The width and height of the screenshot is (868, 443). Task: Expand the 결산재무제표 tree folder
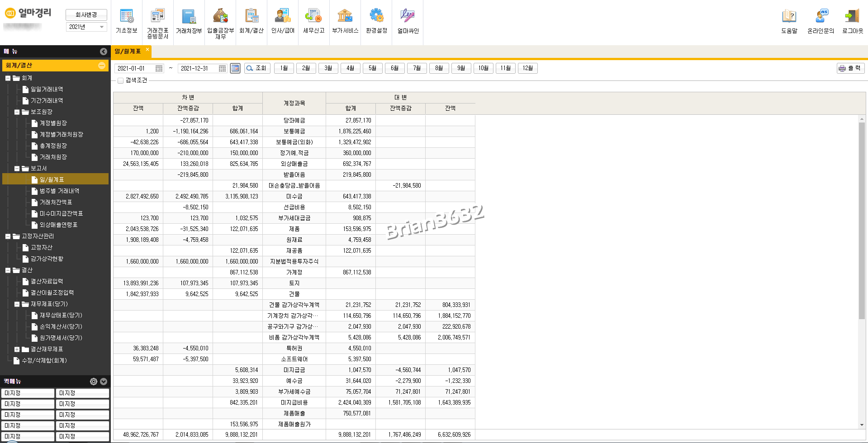(17, 349)
